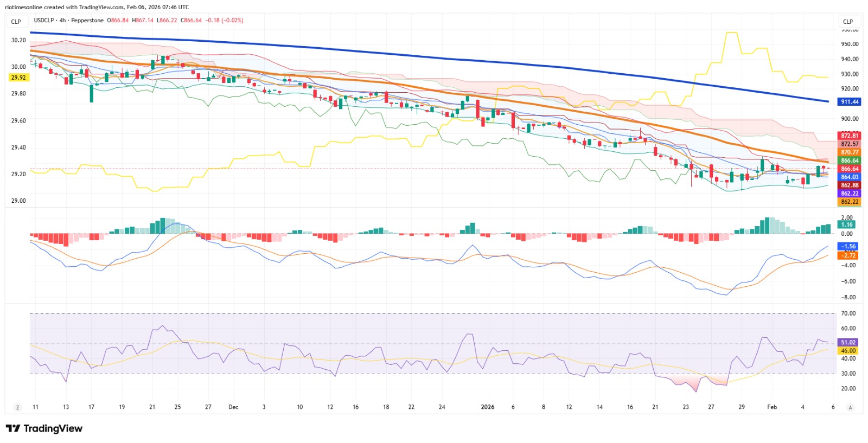
Task: Click the Feb marker on the time axis
Action: [772, 407]
